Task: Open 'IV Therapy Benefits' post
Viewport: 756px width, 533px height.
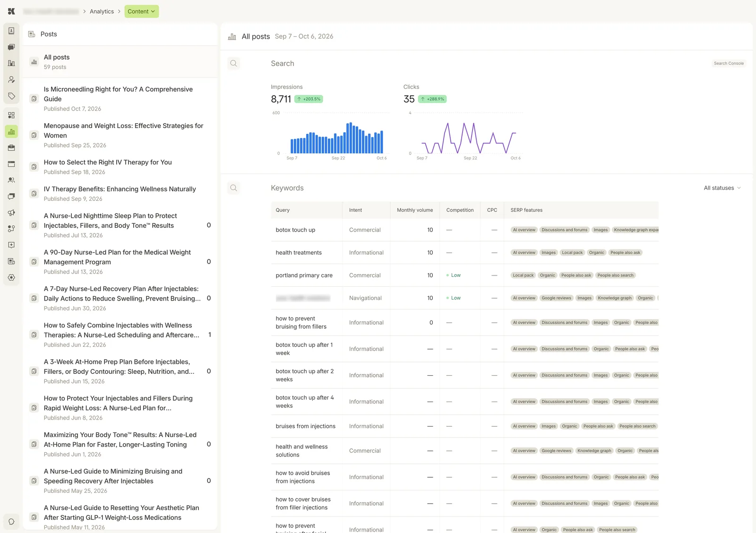Action: point(120,194)
